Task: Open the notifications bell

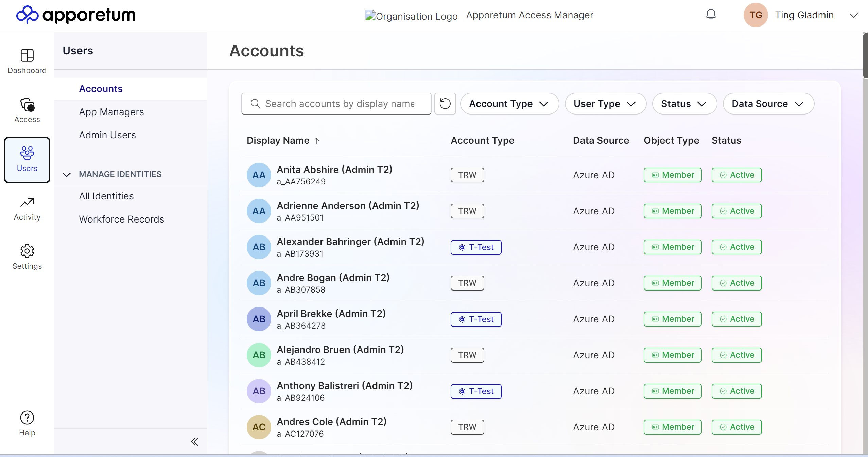Action: 711,15
